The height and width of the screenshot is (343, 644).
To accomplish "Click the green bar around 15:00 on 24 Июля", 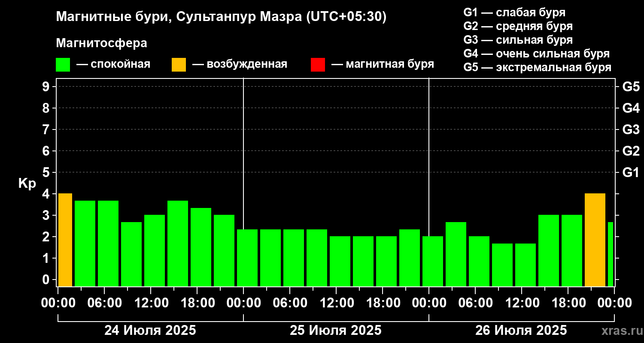I will [178, 244].
